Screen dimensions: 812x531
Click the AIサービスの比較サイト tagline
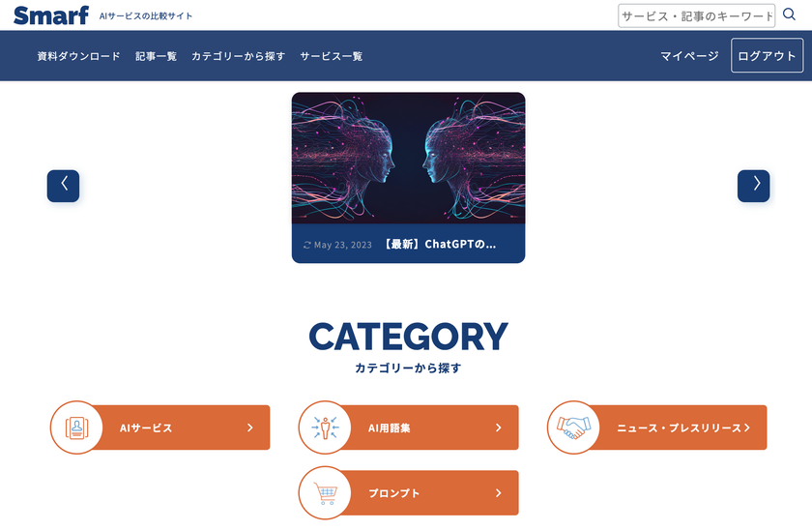point(146,16)
